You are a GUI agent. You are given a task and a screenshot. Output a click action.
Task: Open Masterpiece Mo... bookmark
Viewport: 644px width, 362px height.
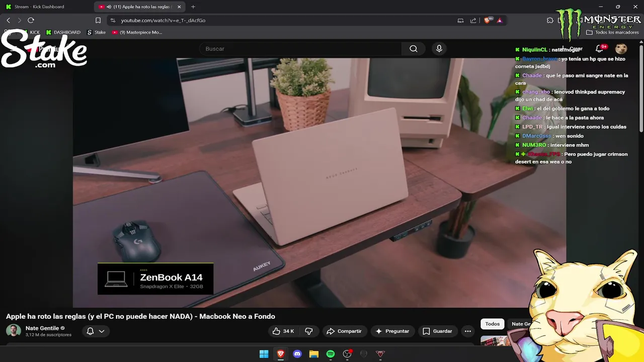[137, 32]
